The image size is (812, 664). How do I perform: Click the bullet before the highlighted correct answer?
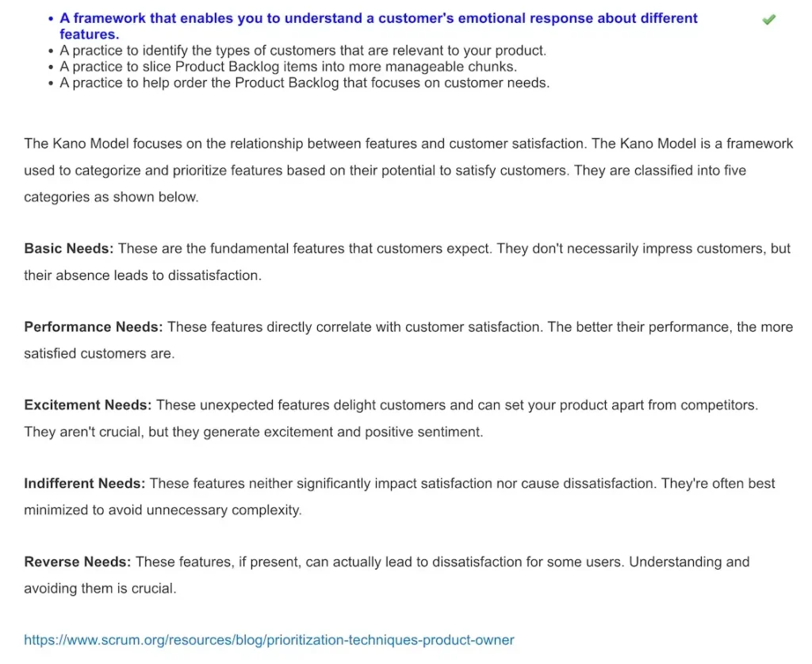click(51, 18)
